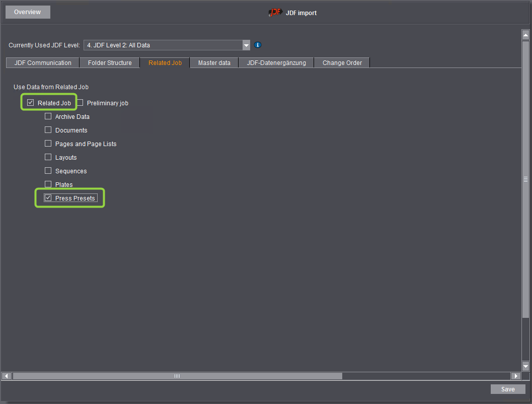Check the Archive Data option
Image resolution: width=532 pixels, height=404 pixels.
pos(48,116)
